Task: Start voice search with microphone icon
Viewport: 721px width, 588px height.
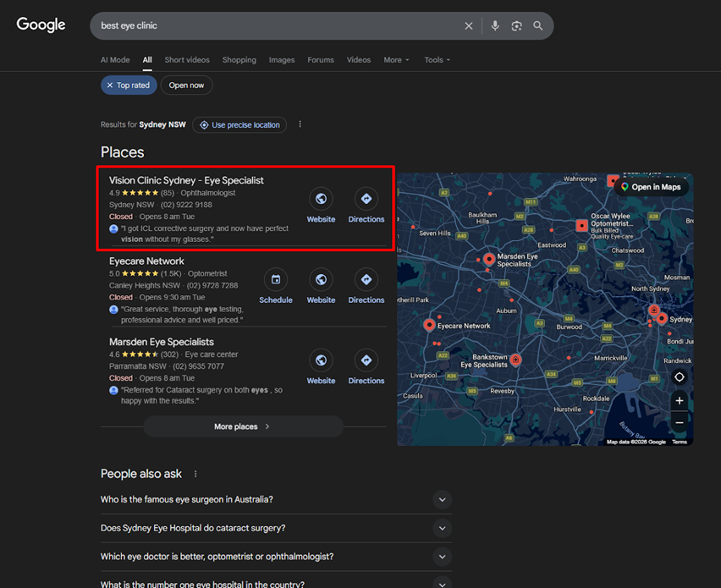Action: coord(495,26)
